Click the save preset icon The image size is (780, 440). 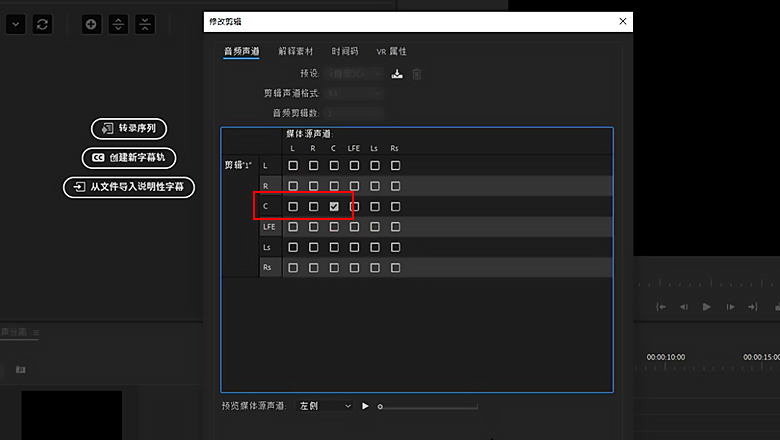coord(397,74)
